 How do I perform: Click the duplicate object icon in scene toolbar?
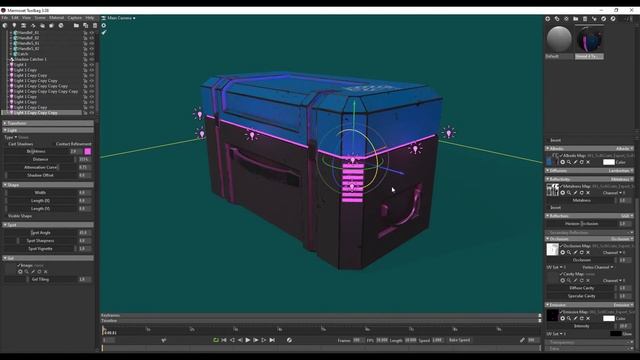pyautogui.click(x=85, y=26)
